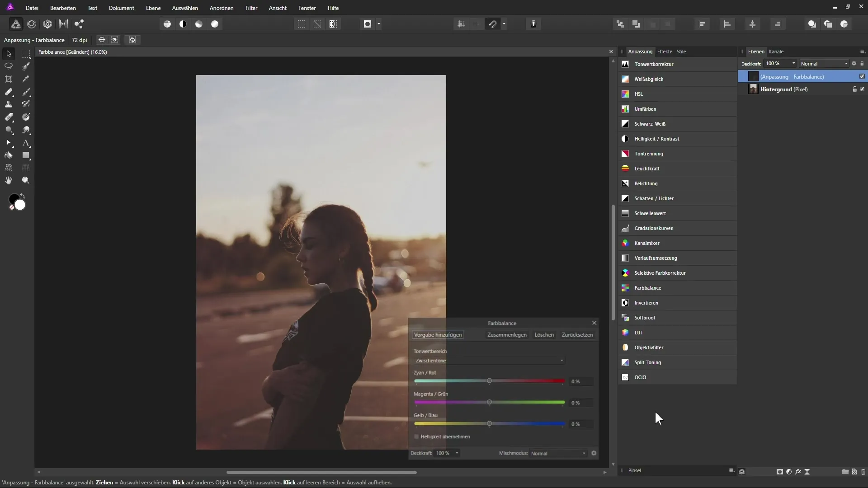Click the layer effects fx icon
The width and height of the screenshot is (868, 488).
click(x=798, y=472)
